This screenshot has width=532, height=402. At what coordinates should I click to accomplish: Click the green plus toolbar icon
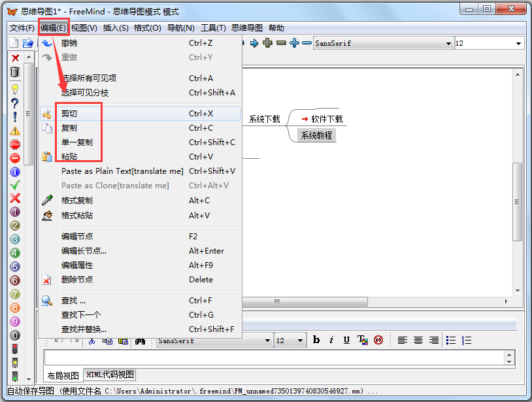(x=268, y=43)
